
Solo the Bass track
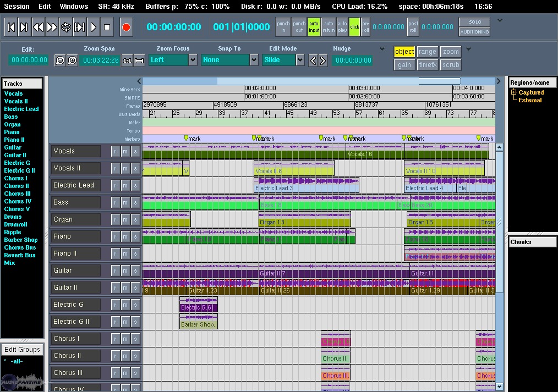click(x=135, y=202)
